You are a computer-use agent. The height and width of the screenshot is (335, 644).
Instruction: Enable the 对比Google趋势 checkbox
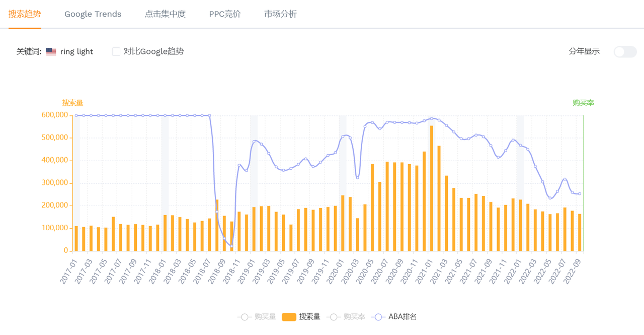click(116, 51)
